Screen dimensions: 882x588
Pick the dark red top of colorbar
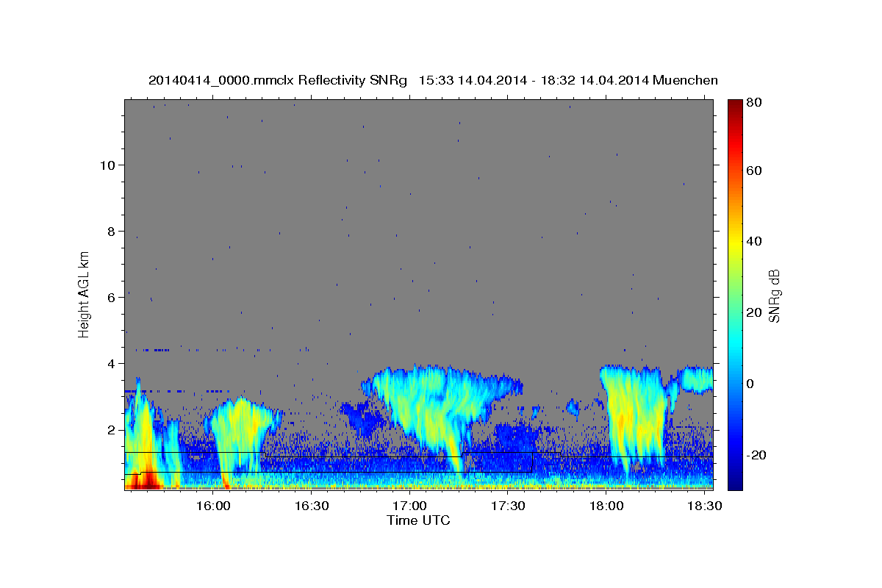pos(734,107)
